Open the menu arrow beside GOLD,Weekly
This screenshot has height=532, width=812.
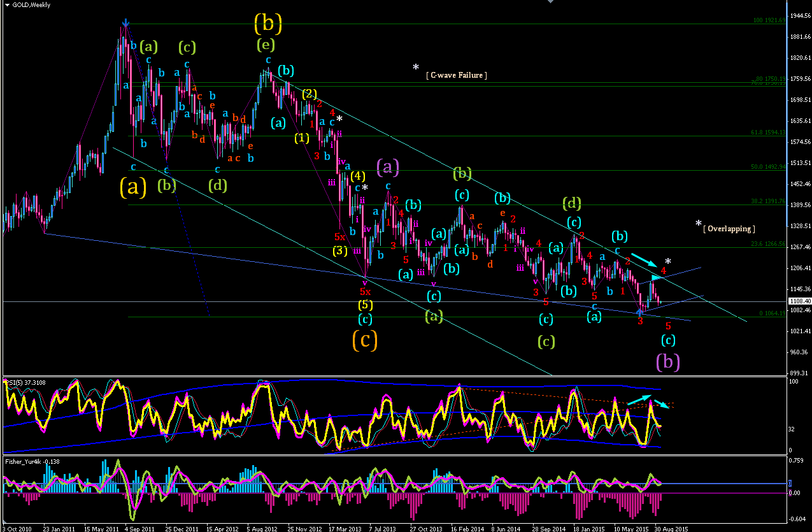tap(6, 5)
